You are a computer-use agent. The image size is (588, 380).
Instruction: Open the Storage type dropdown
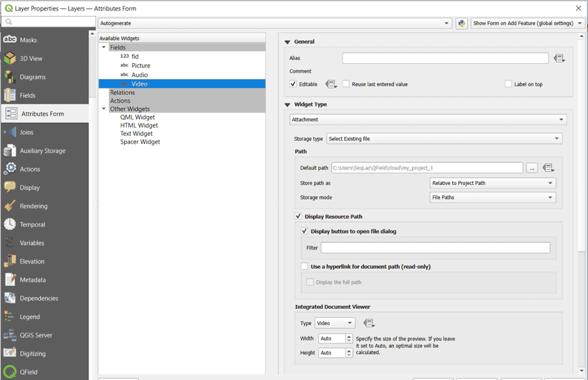(443, 139)
